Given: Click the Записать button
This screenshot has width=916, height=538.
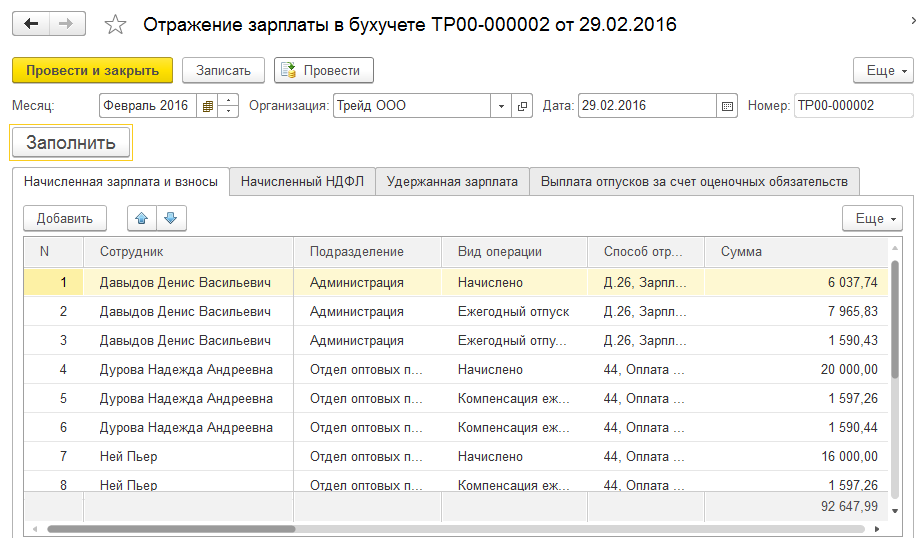Looking at the screenshot, I should 223,71.
